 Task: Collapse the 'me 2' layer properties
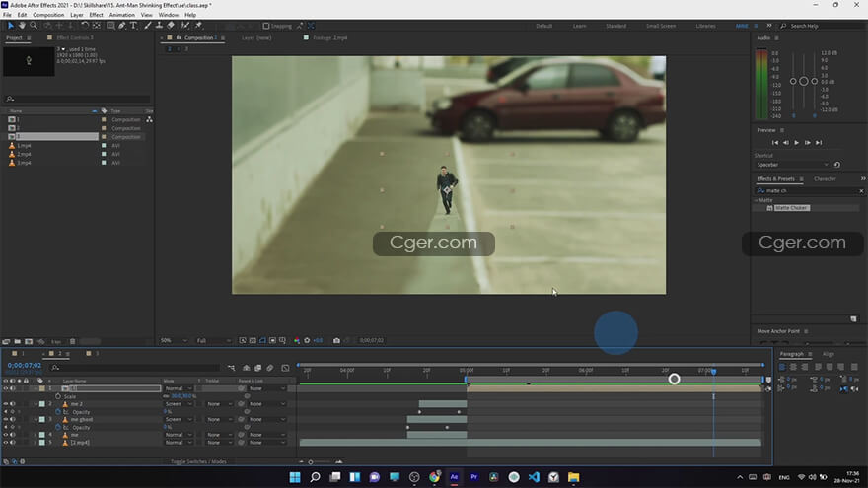pyautogui.click(x=36, y=404)
